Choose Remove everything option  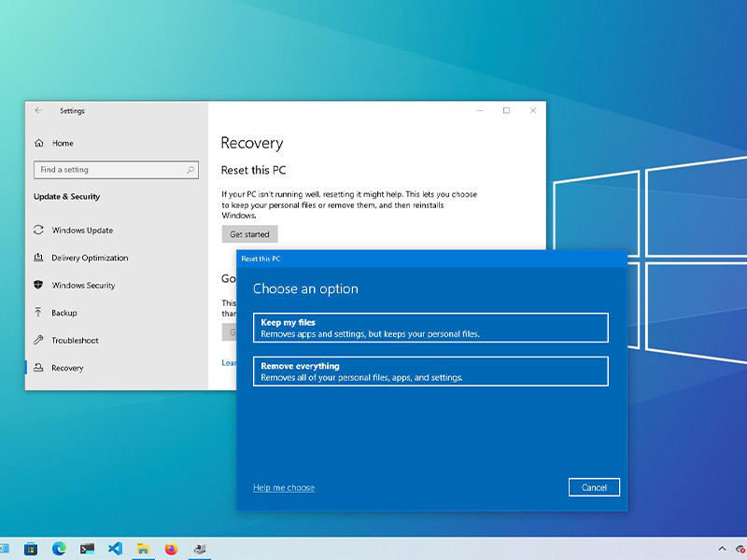point(430,371)
